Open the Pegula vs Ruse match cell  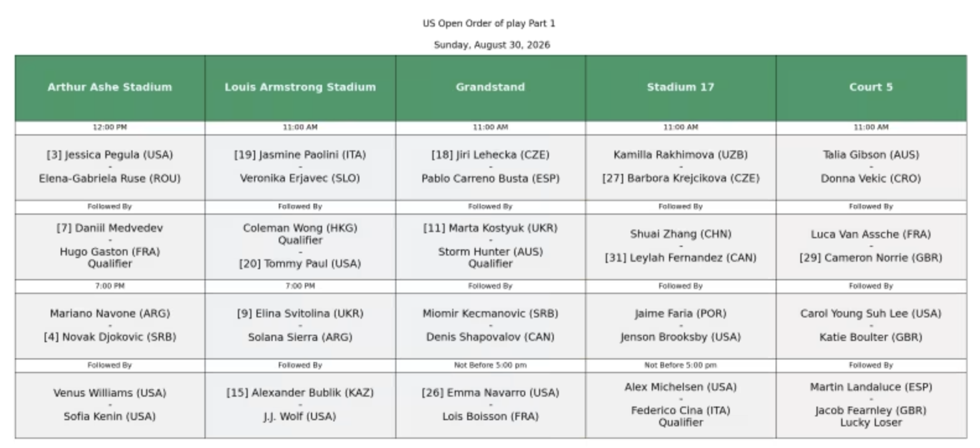click(x=110, y=167)
